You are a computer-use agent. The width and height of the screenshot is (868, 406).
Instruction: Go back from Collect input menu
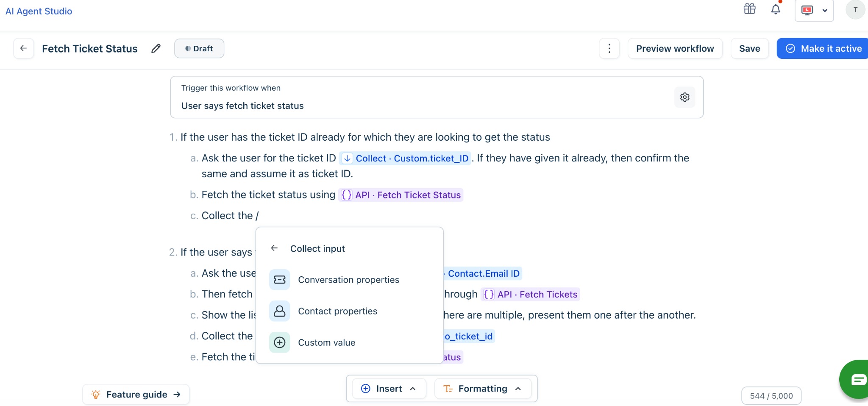click(x=275, y=248)
